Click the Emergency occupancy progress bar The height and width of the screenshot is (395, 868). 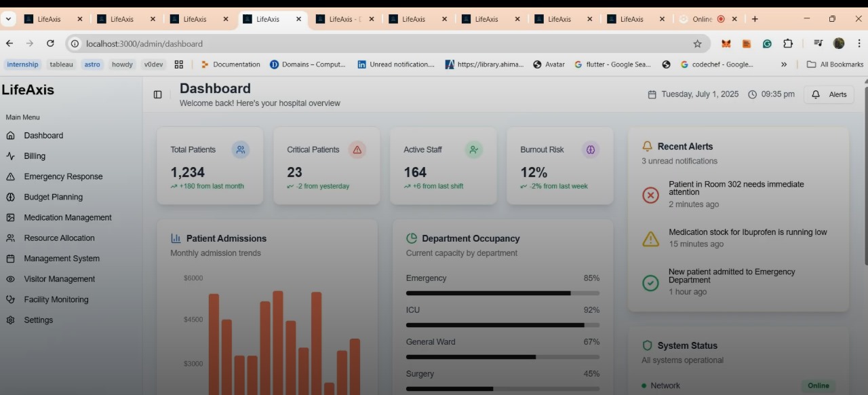(502, 293)
